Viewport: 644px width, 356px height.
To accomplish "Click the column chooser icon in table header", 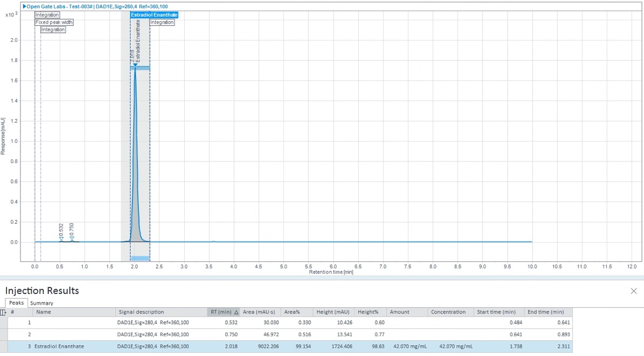I will 4,312.
